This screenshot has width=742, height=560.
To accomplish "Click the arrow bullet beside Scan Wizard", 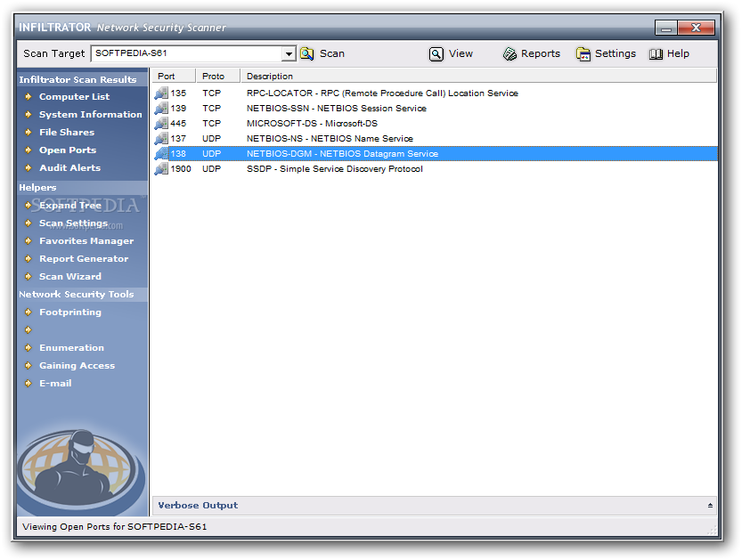I will click(x=29, y=277).
